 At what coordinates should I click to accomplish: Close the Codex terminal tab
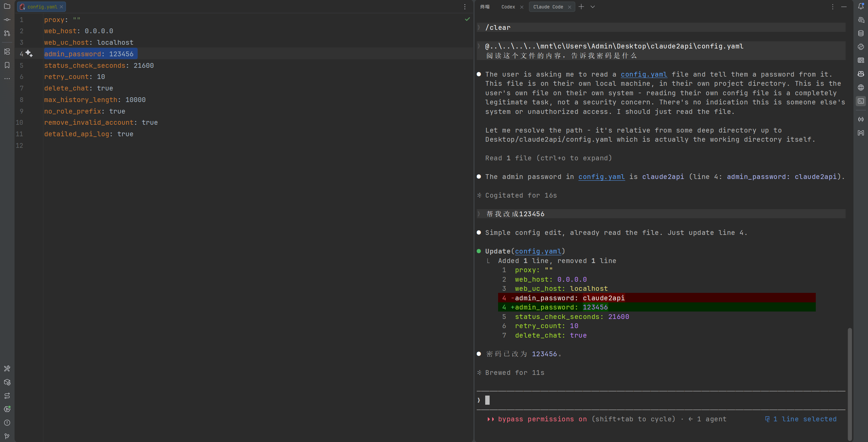coord(522,7)
